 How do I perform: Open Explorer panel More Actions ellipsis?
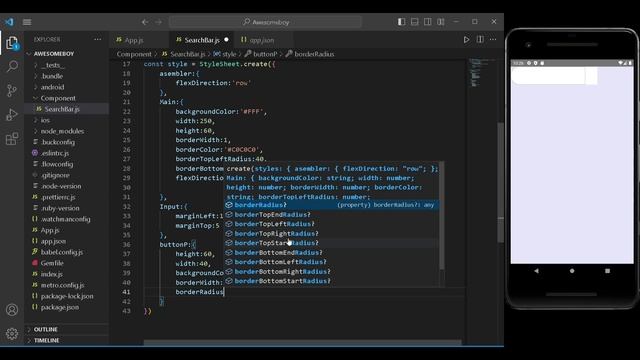point(98,39)
